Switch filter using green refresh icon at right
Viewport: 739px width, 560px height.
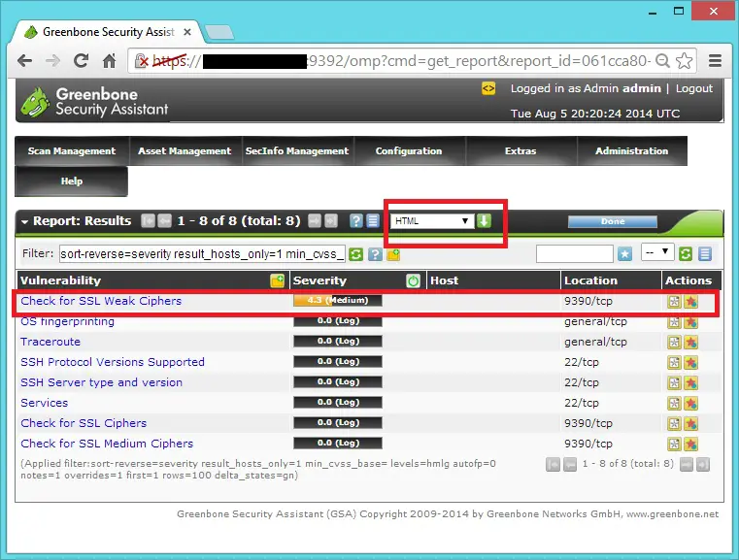(686, 254)
